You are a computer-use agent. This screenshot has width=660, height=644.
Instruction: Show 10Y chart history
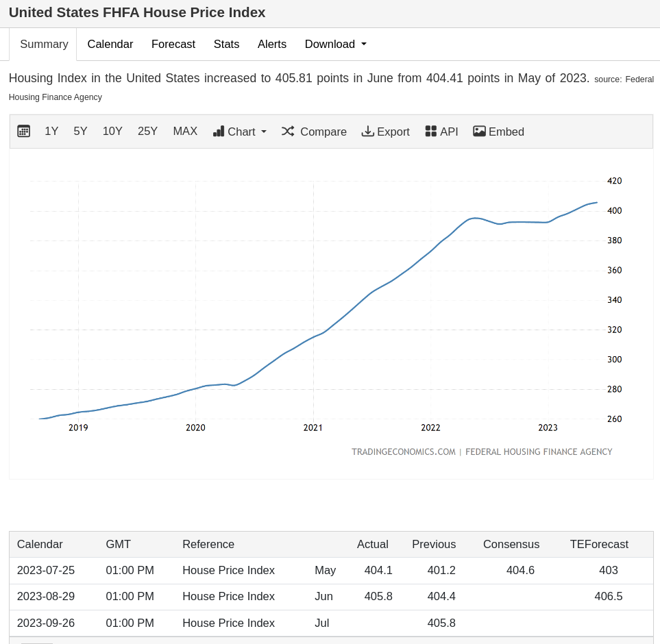tap(112, 132)
